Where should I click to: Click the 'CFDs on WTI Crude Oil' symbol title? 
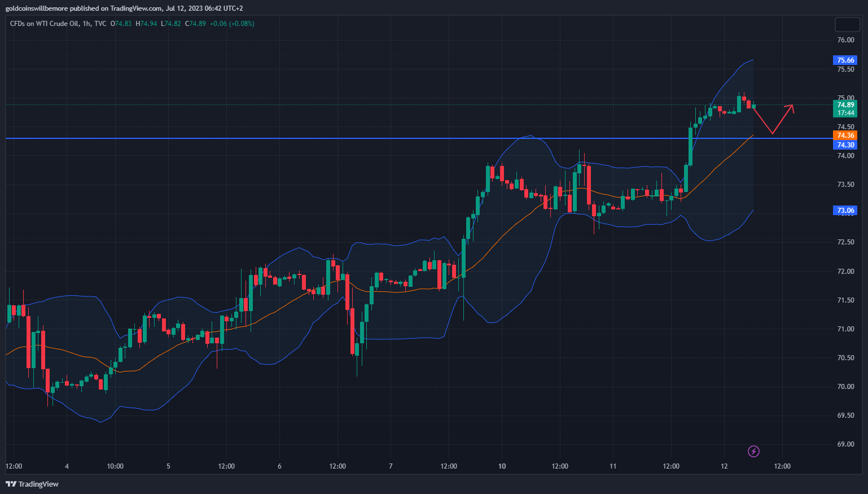point(45,24)
